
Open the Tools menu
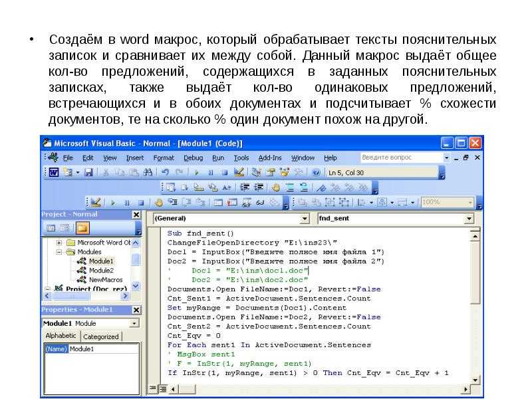[241, 158]
